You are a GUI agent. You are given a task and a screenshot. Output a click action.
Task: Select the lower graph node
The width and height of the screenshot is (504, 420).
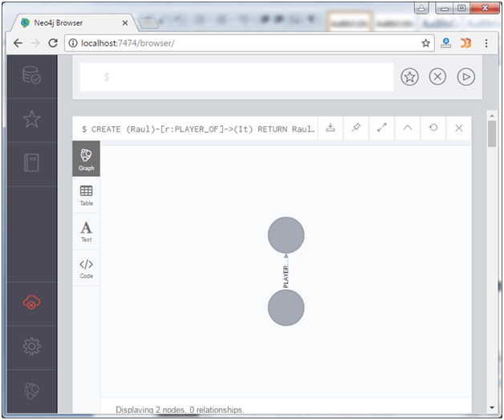pos(286,308)
